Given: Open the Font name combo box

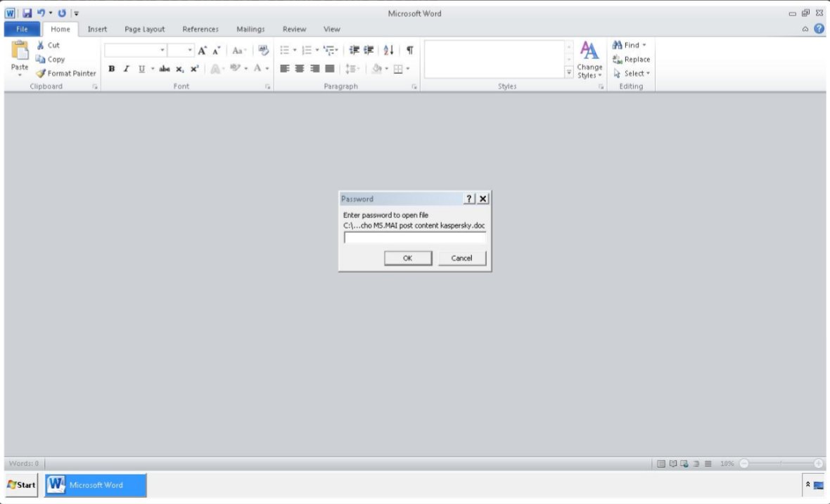Looking at the screenshot, I should click(x=136, y=50).
